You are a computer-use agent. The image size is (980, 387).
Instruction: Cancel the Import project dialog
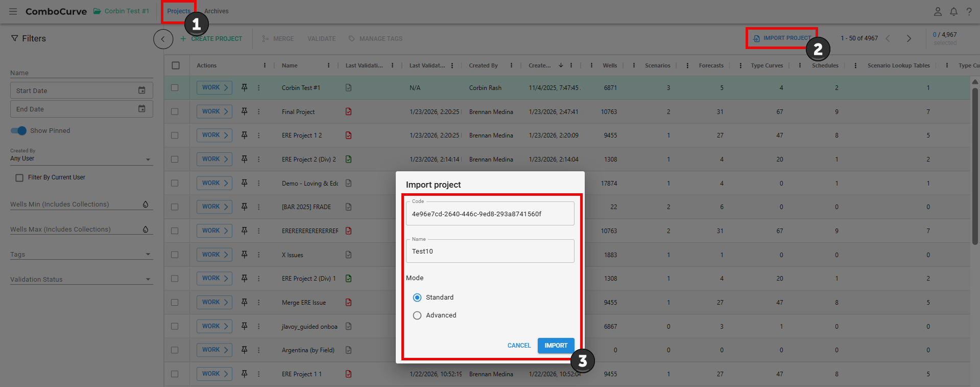(x=519, y=346)
